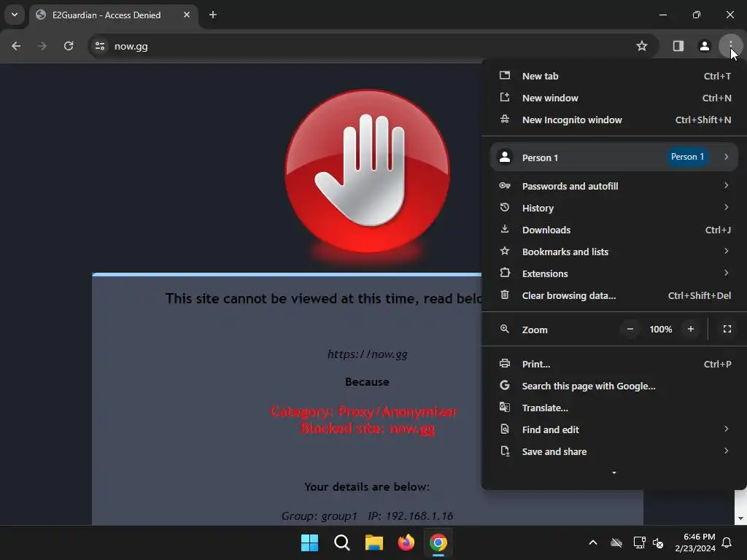Viewport: 747px width, 560px height.
Task: Click the 100% zoom level value
Action: point(661,329)
